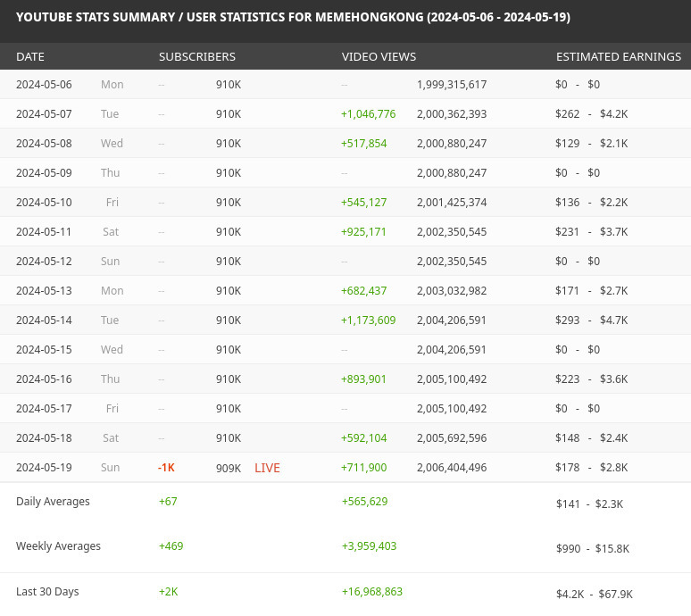Click the date 2024-05-06
The height and width of the screenshot is (616, 691).
click(x=44, y=85)
